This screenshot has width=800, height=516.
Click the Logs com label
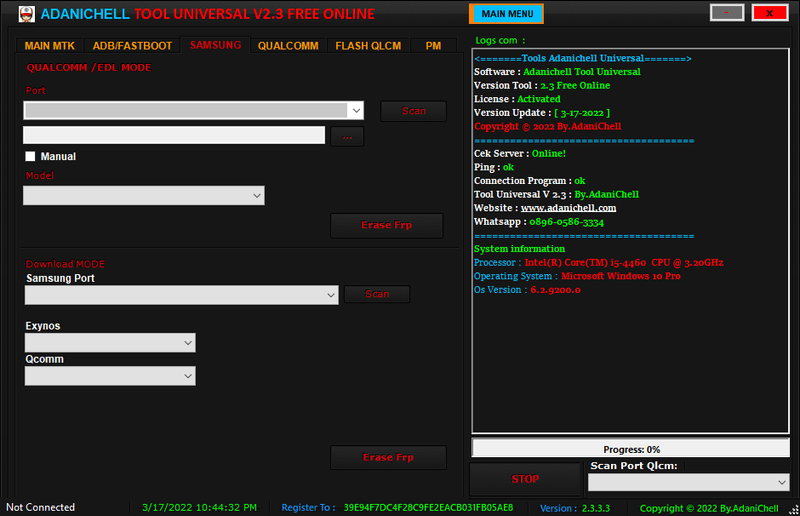point(500,40)
